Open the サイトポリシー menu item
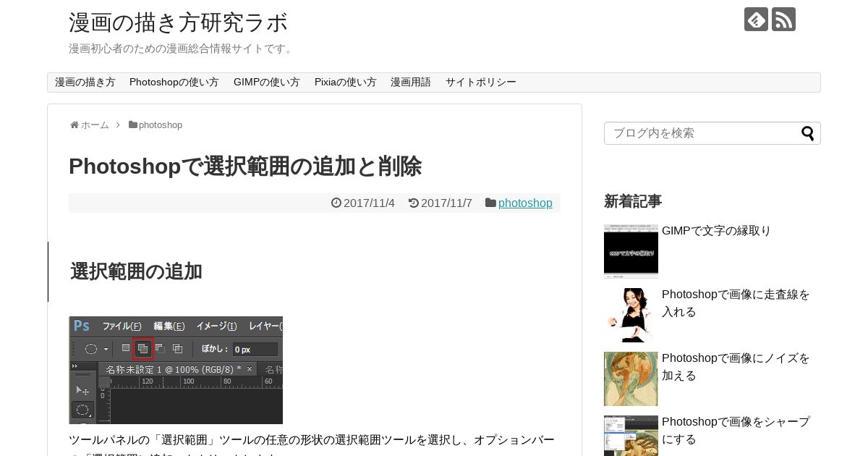Image resolution: width=868 pixels, height=456 pixels. click(481, 83)
